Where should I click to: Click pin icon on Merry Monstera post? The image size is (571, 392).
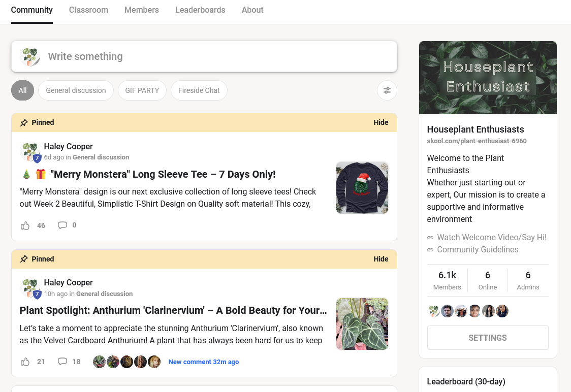click(x=24, y=123)
